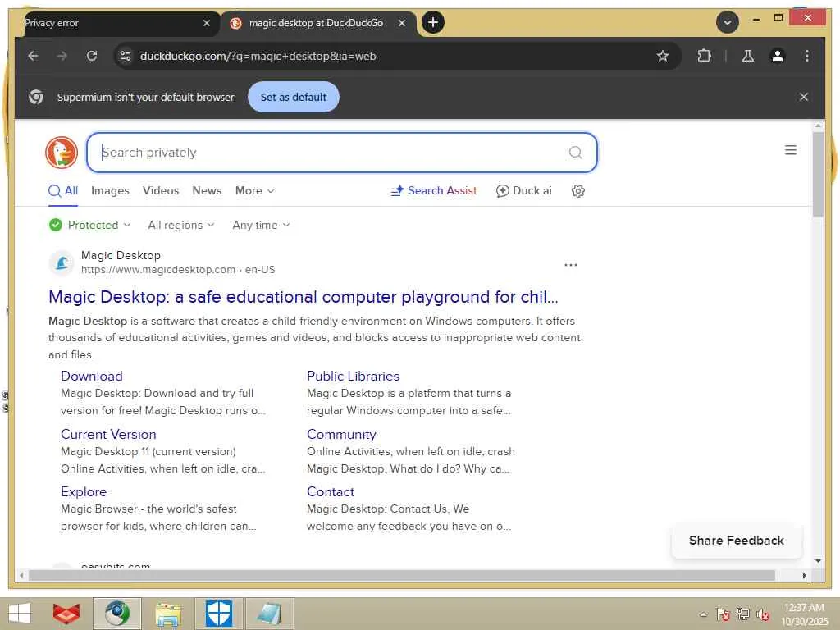Click the browser back arrow
Viewport: 840px width, 630px height.
click(33, 56)
